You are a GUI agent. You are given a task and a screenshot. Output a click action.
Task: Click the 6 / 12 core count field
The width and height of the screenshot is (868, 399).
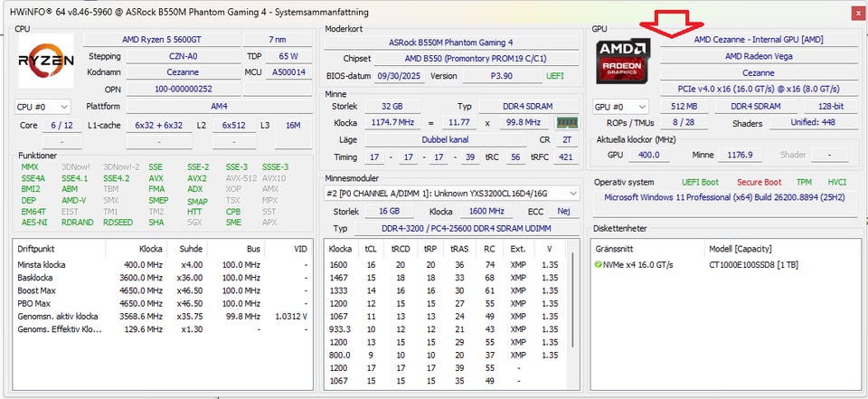point(61,126)
